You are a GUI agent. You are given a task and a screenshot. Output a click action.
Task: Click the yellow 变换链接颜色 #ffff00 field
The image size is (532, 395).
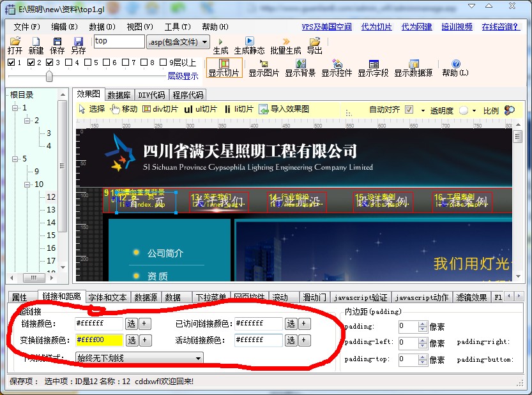point(100,340)
